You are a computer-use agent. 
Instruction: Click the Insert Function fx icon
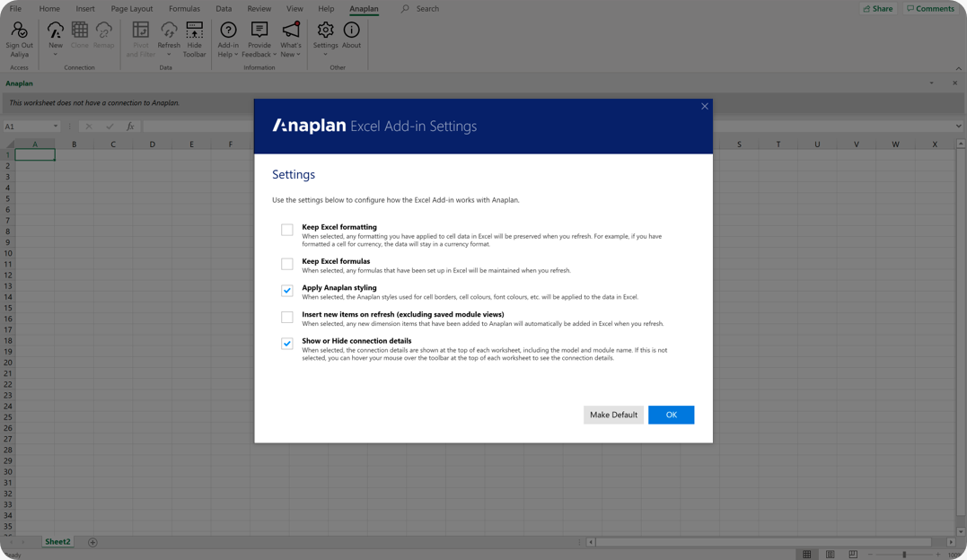pyautogui.click(x=130, y=127)
